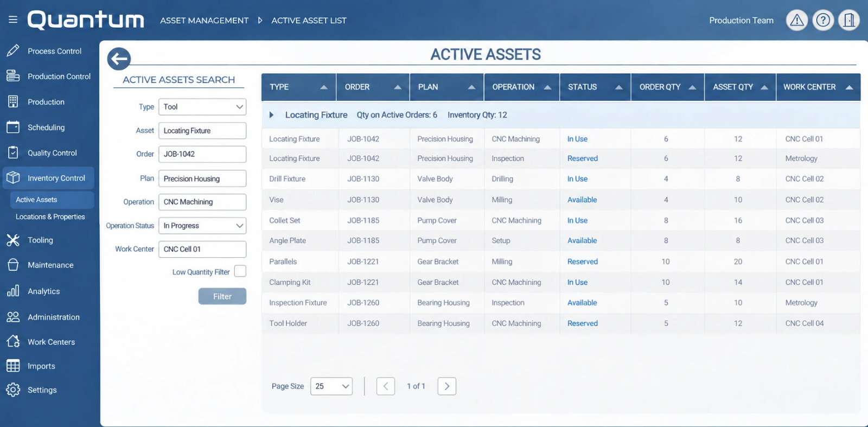Go back using the arrow circle icon

click(x=119, y=59)
